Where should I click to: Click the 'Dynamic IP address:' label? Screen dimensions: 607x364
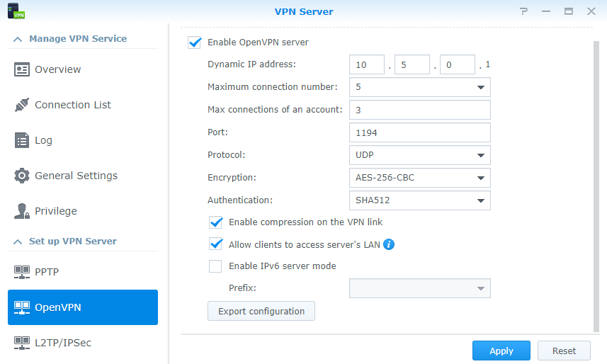coord(251,64)
